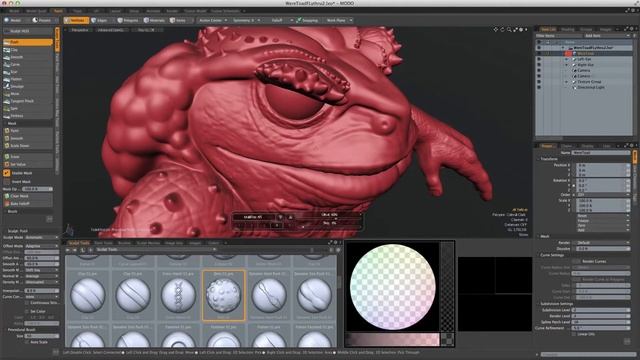
Task: Click the pink gradient bar below the wheel
Action: click(392, 339)
